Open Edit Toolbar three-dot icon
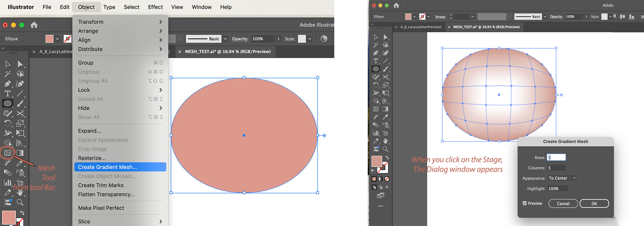644x226 pixels. tap(381, 206)
